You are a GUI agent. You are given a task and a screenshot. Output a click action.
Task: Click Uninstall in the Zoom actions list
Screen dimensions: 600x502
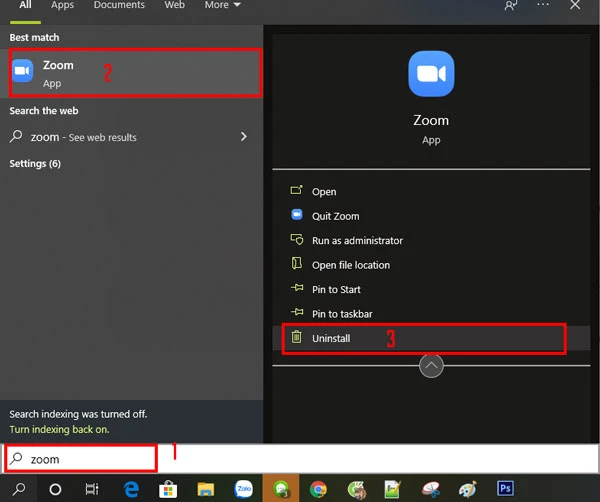click(x=330, y=339)
